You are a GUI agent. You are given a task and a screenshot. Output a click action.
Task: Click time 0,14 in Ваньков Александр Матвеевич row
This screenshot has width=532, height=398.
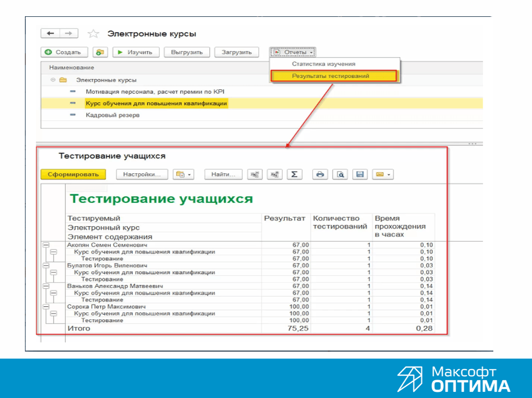click(x=427, y=286)
